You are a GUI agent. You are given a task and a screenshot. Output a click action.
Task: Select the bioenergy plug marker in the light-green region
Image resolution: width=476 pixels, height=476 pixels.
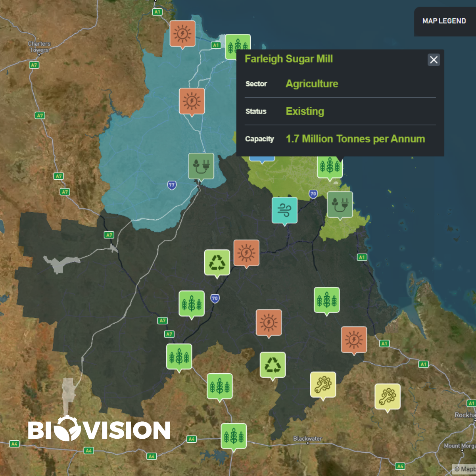(x=340, y=205)
